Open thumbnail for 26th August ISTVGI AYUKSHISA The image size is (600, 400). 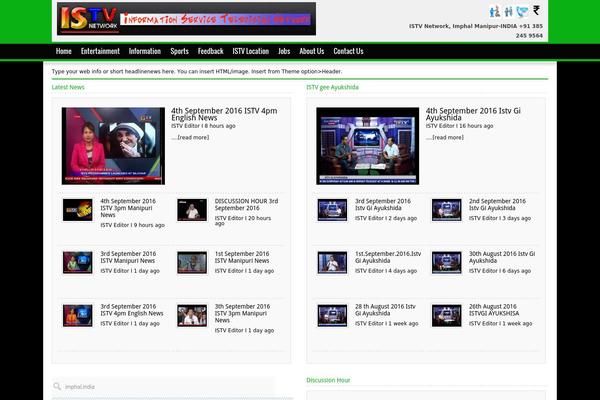pos(447,315)
